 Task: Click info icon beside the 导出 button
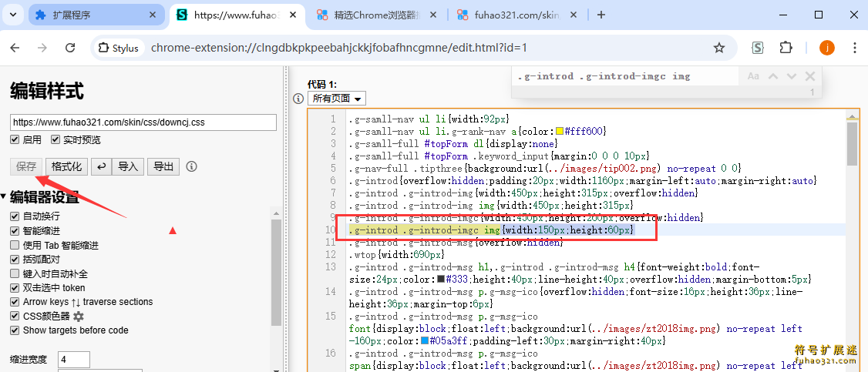coord(192,166)
